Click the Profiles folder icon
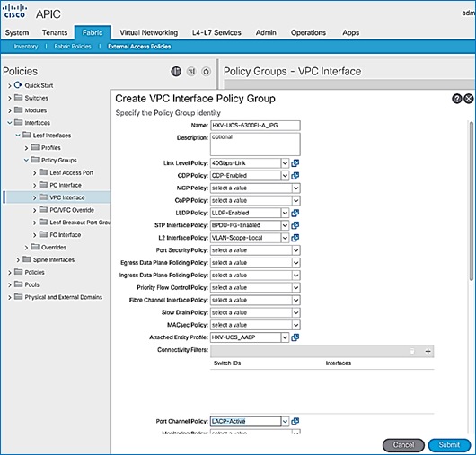This screenshot has width=476, height=455. [x=35, y=147]
